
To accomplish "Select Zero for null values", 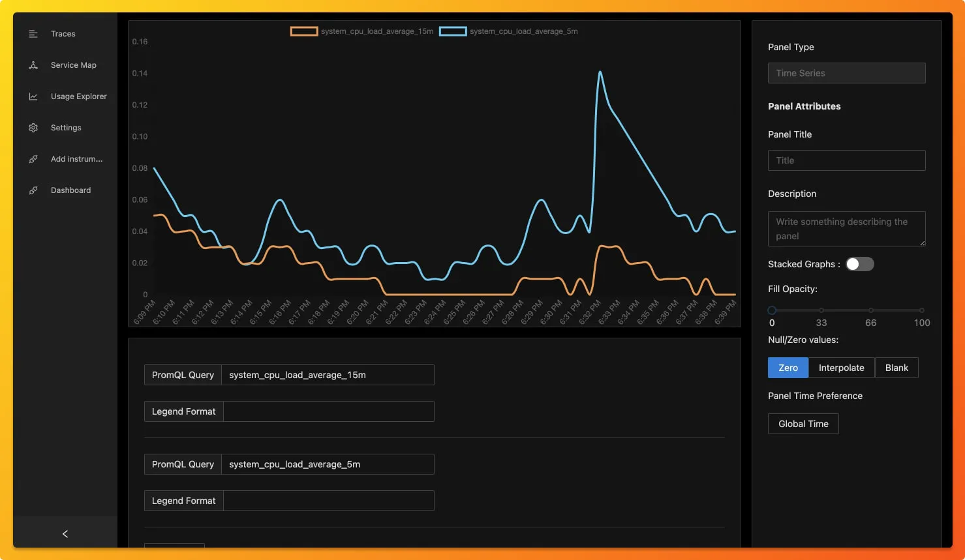I will click(x=788, y=368).
